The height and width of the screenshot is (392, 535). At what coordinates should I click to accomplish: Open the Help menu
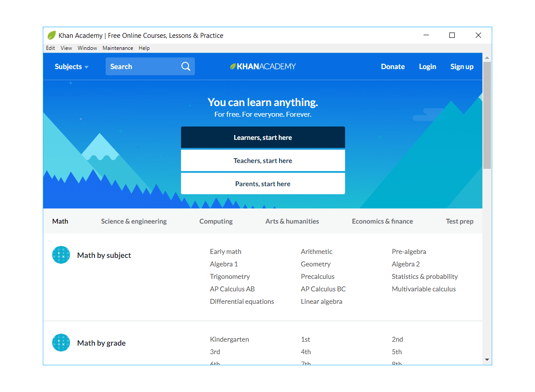tap(144, 48)
